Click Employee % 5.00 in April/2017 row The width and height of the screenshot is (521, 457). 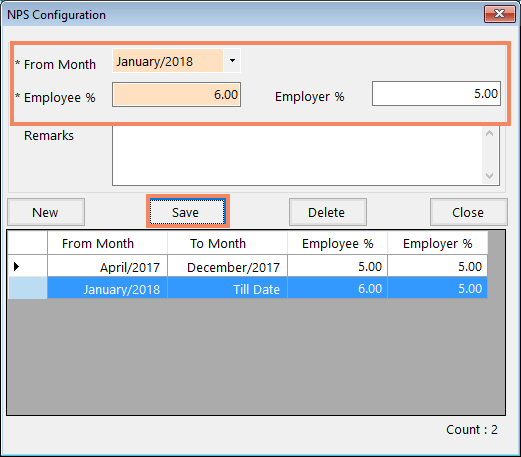tap(337, 266)
